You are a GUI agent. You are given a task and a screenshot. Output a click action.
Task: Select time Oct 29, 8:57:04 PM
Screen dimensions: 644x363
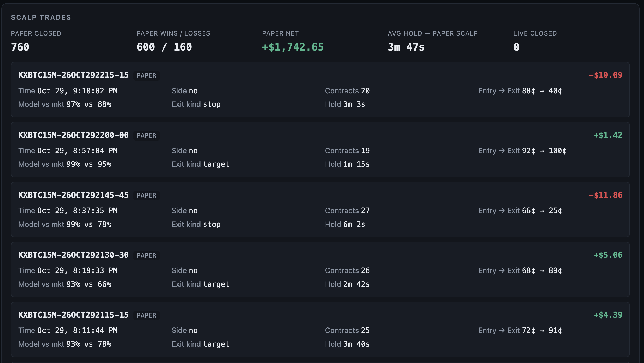77,151
